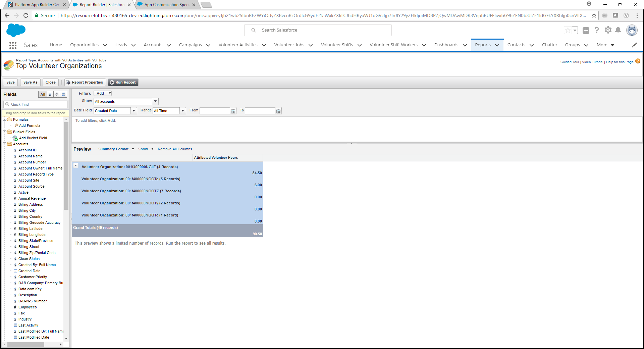Click the browser back arrow

coord(7,15)
